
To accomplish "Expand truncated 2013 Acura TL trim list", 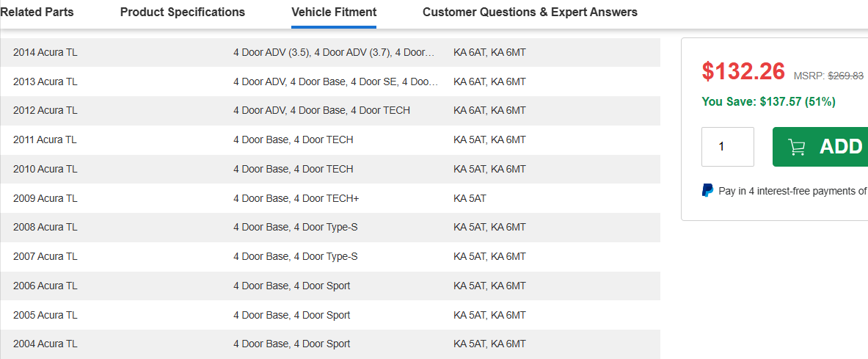I will pos(336,81).
